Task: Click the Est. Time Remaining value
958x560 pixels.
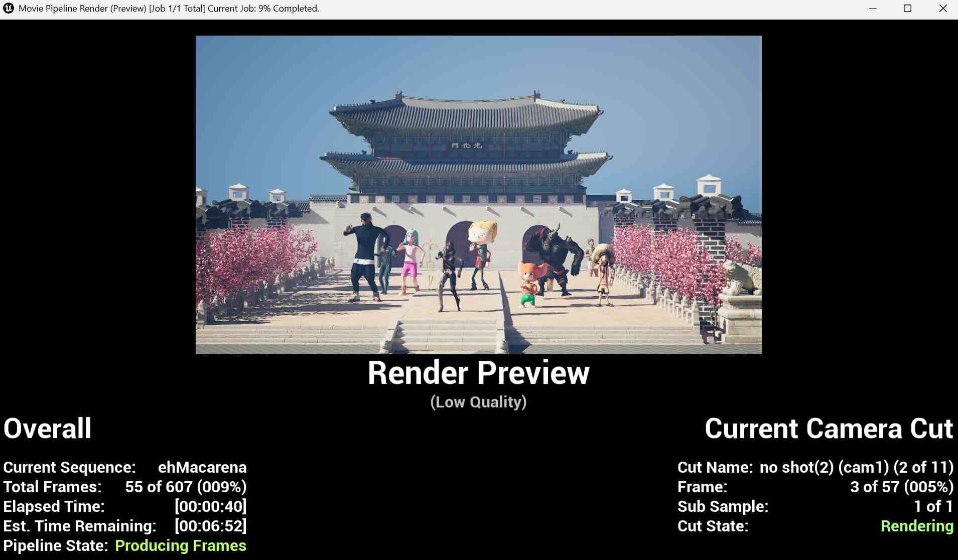Action: (210, 525)
